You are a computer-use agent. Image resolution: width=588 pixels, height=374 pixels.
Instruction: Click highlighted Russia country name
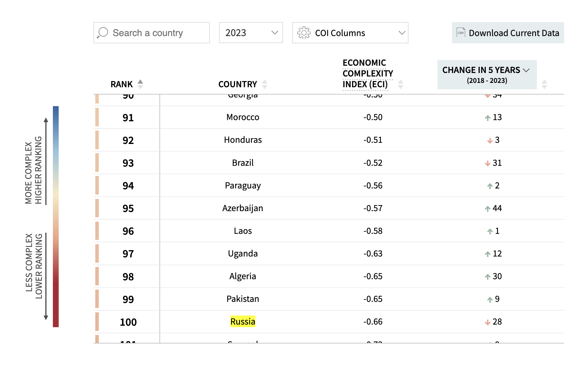click(x=243, y=322)
